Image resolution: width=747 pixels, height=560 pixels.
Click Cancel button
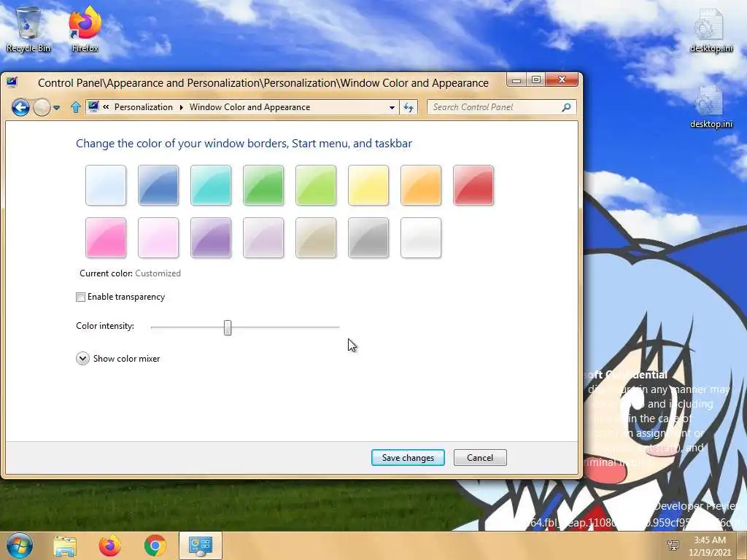click(x=480, y=458)
